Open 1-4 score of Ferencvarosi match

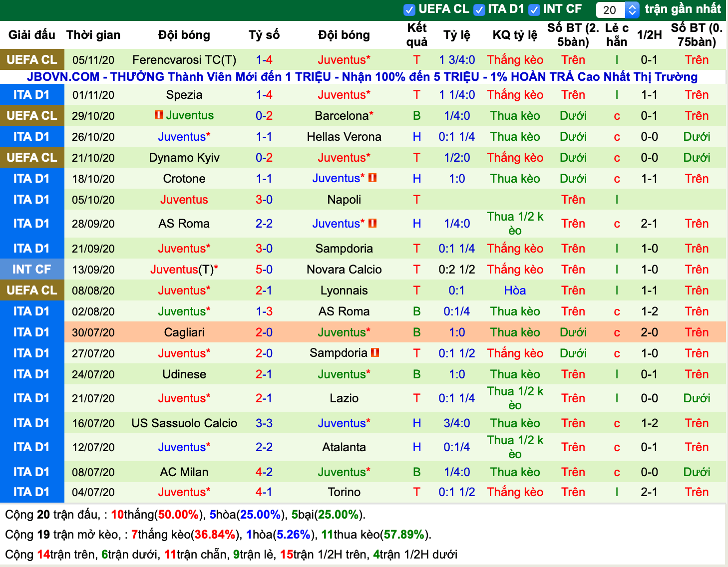point(264,60)
